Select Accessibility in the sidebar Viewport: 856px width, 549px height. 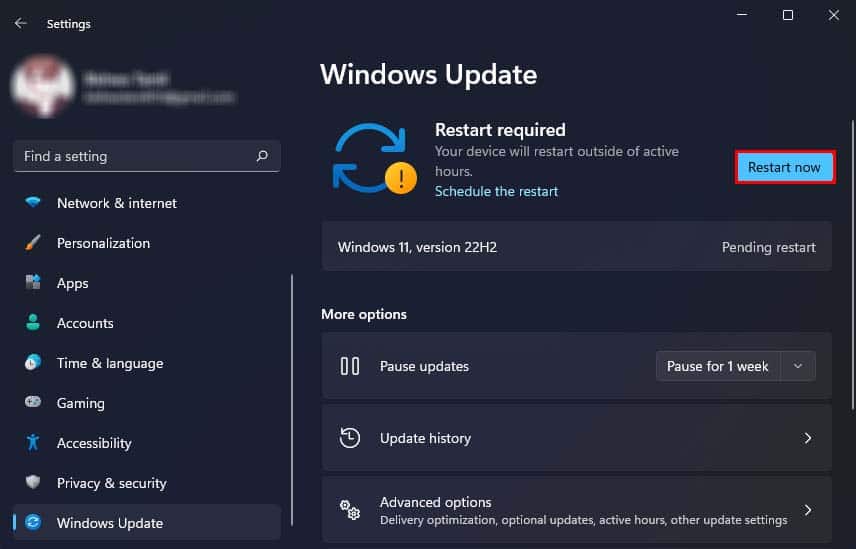click(x=147, y=443)
